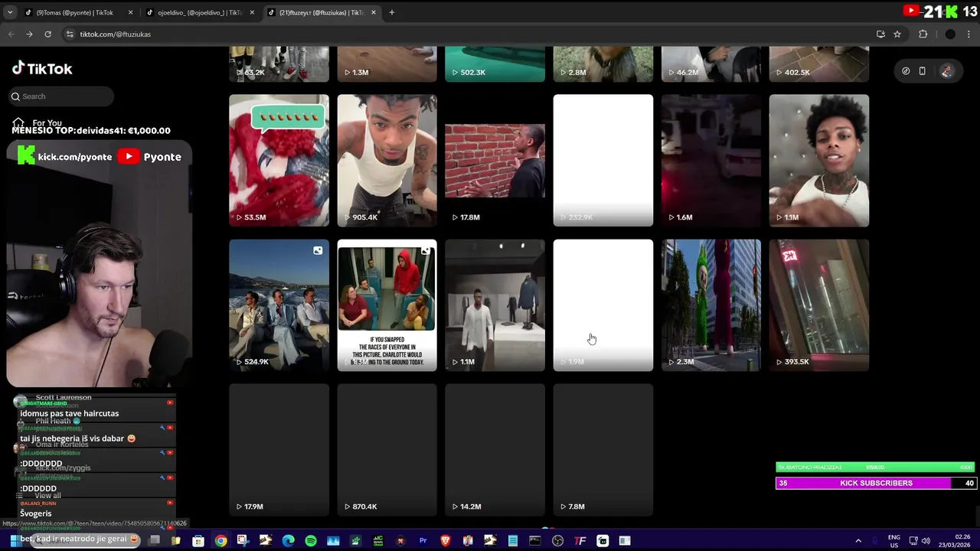Open Spotify from the taskbar
Image resolution: width=980 pixels, height=551 pixels.
(311, 540)
